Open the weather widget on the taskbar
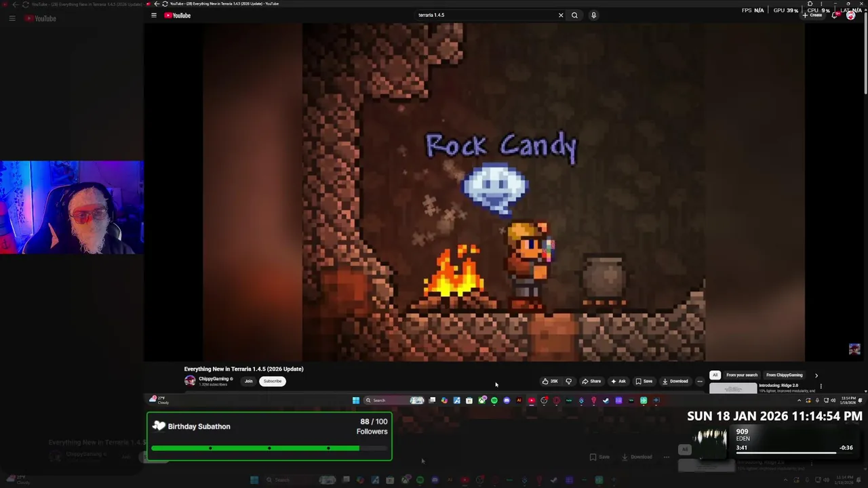 click(159, 400)
